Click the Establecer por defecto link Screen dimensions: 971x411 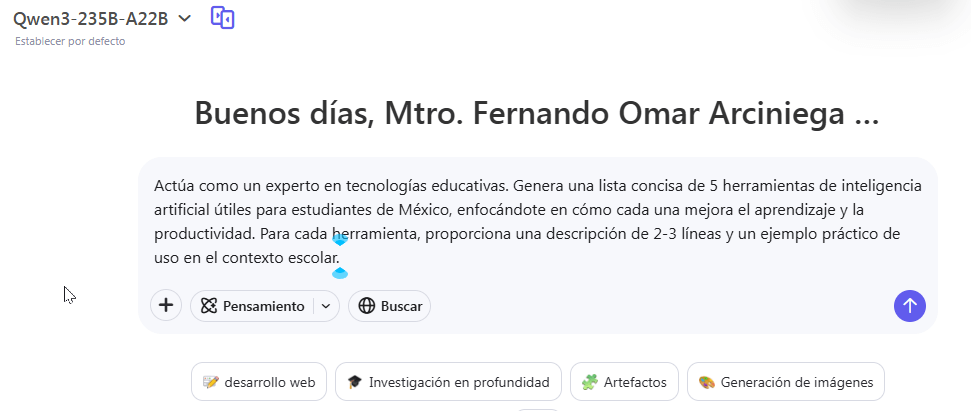(x=70, y=41)
